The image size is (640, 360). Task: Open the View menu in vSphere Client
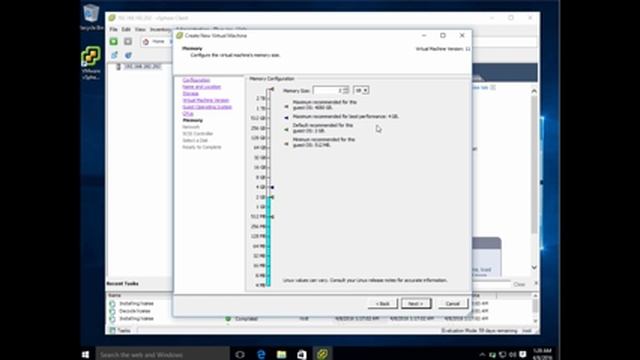[140, 29]
